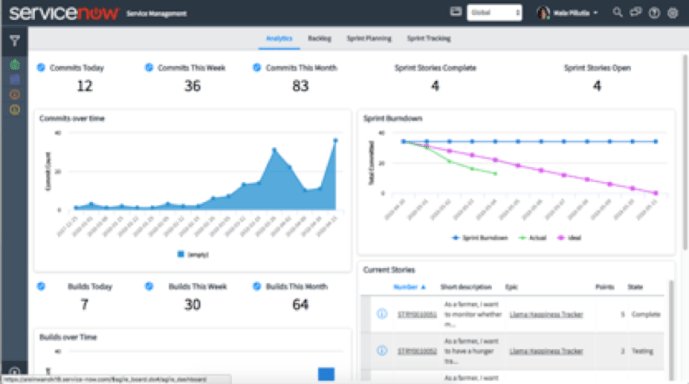Click the last peak point on commits chart
The height and width of the screenshot is (384, 689).
pyautogui.click(x=336, y=141)
